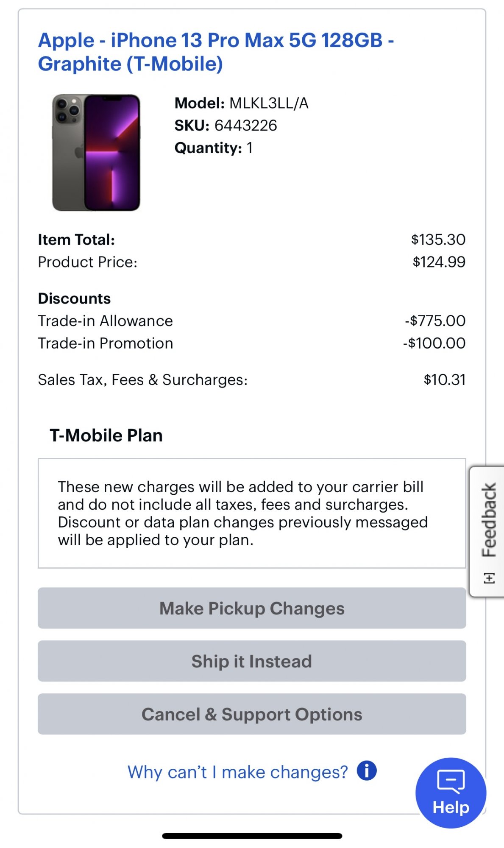Tap the Product Price value $124.99

point(439,262)
